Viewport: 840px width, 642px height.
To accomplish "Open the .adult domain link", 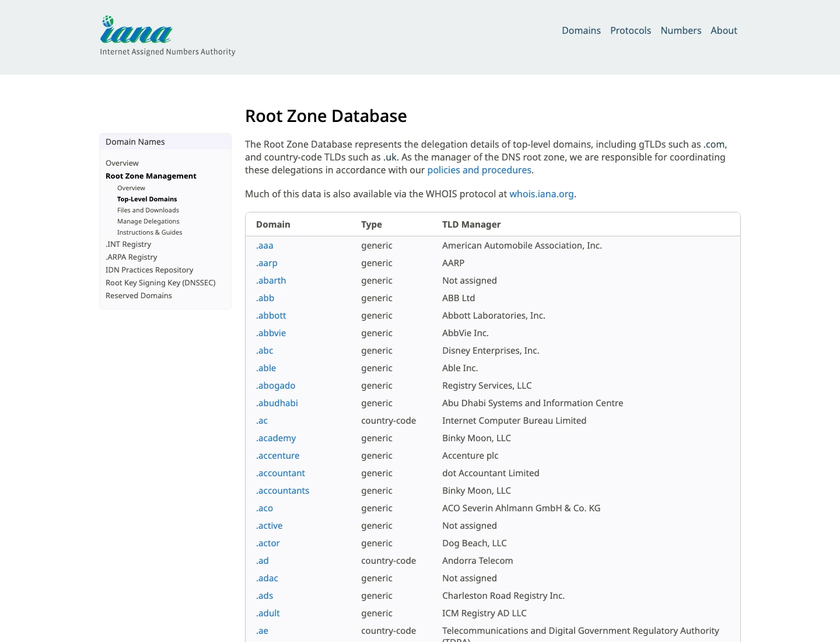I will click(268, 613).
